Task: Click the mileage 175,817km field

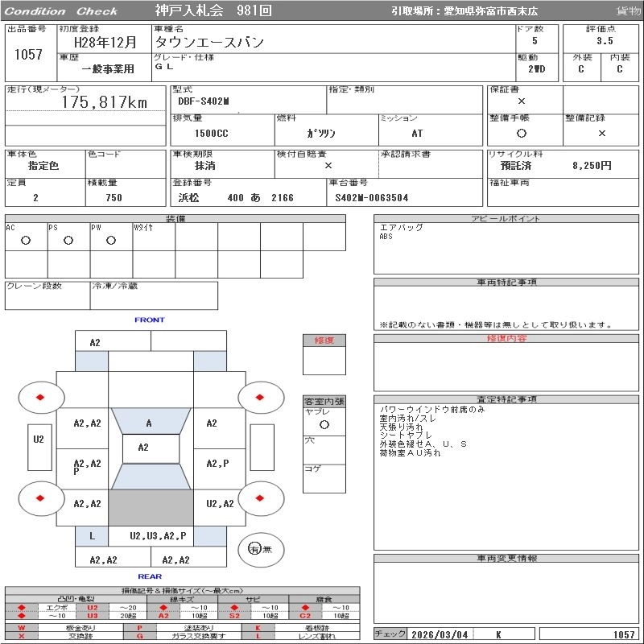Action: click(x=105, y=102)
